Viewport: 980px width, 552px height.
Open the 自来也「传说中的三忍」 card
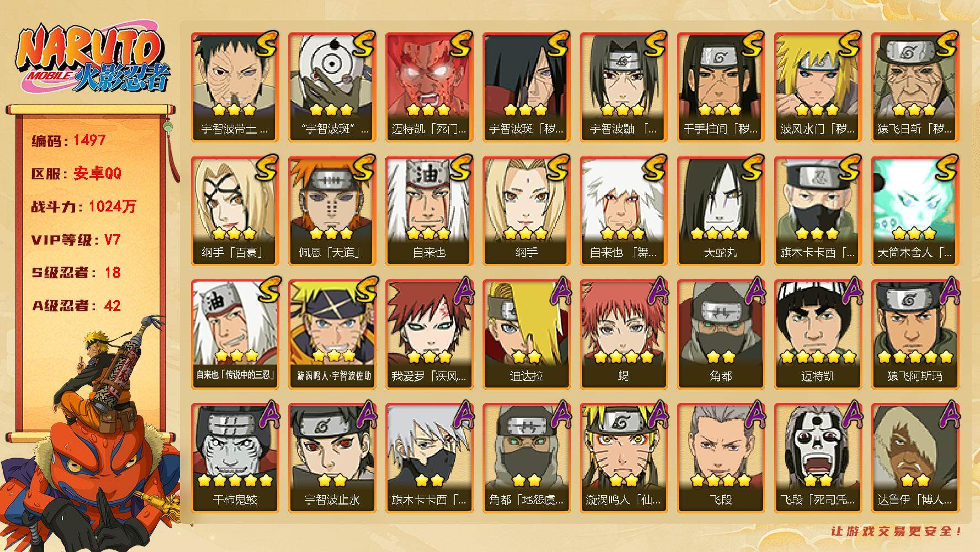click(x=235, y=335)
